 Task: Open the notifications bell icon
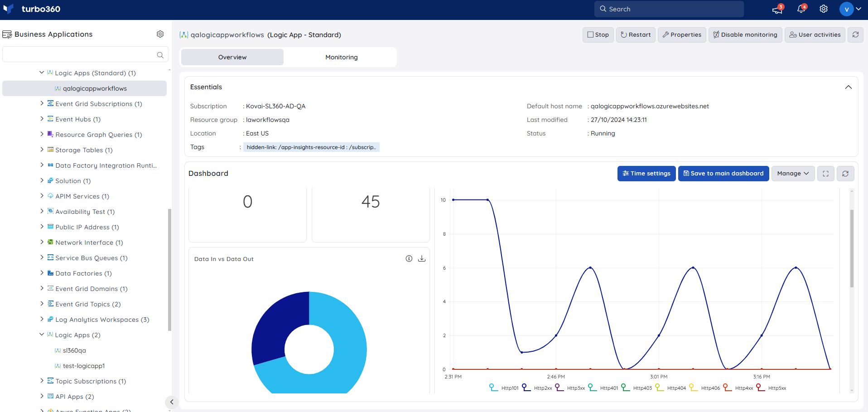(801, 9)
